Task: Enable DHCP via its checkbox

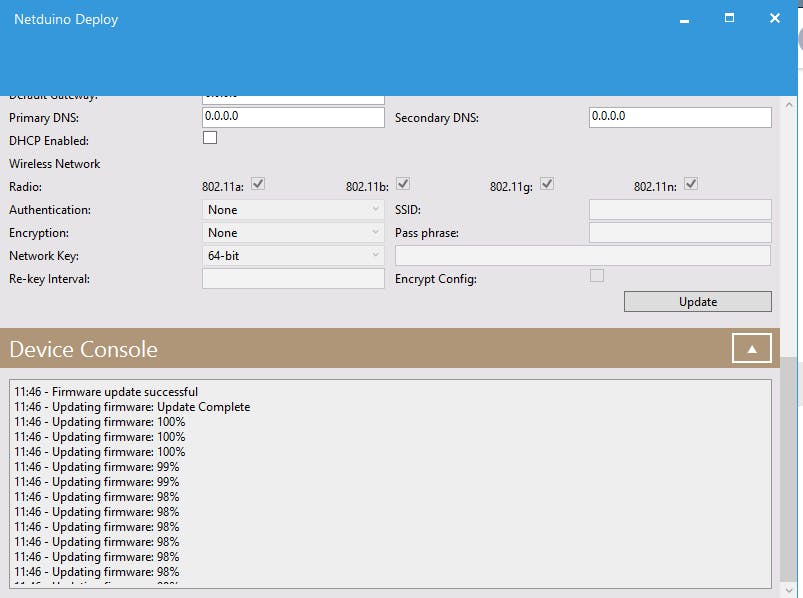Action: (x=210, y=137)
